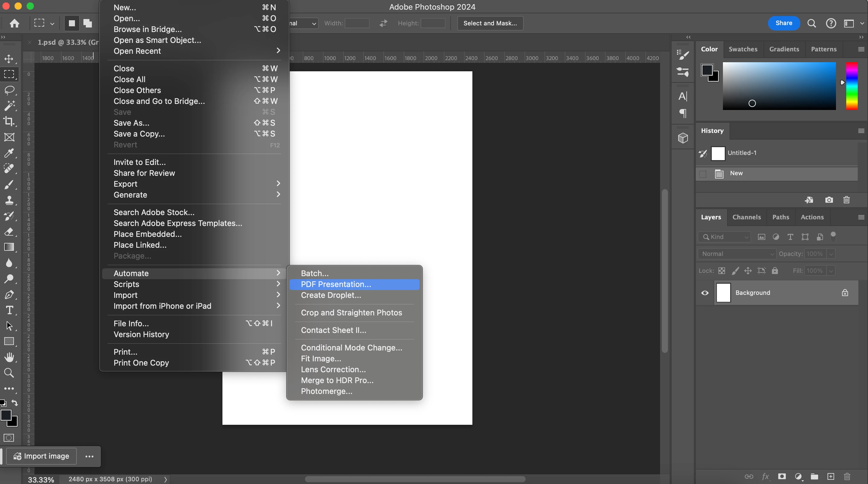
Task: Open the Normal blend mode dropdown
Action: pyautogui.click(x=737, y=254)
